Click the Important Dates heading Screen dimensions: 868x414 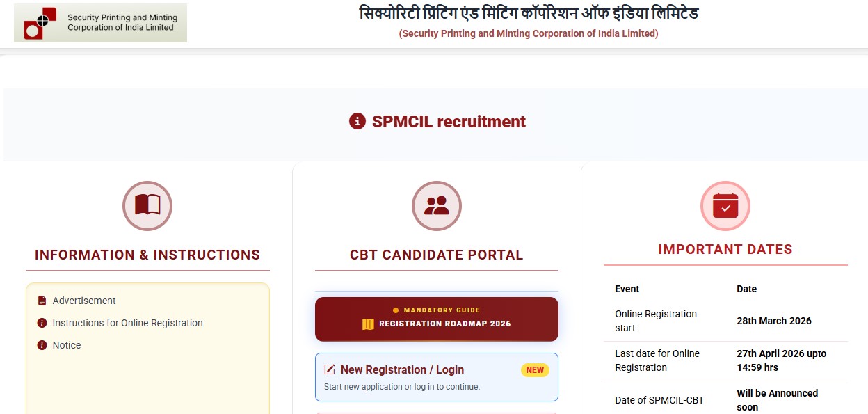725,248
